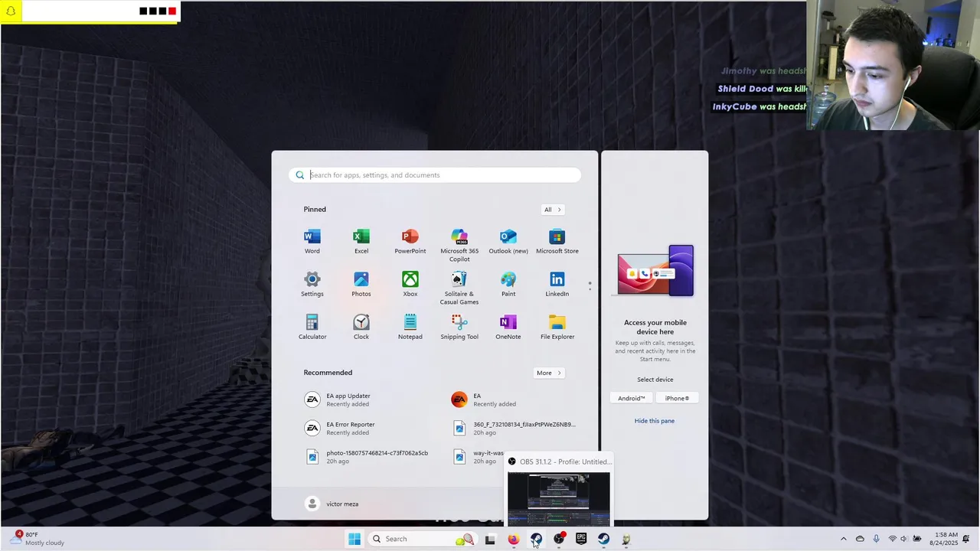Expand More recommended items
This screenshot has width=980, height=551.
click(549, 373)
